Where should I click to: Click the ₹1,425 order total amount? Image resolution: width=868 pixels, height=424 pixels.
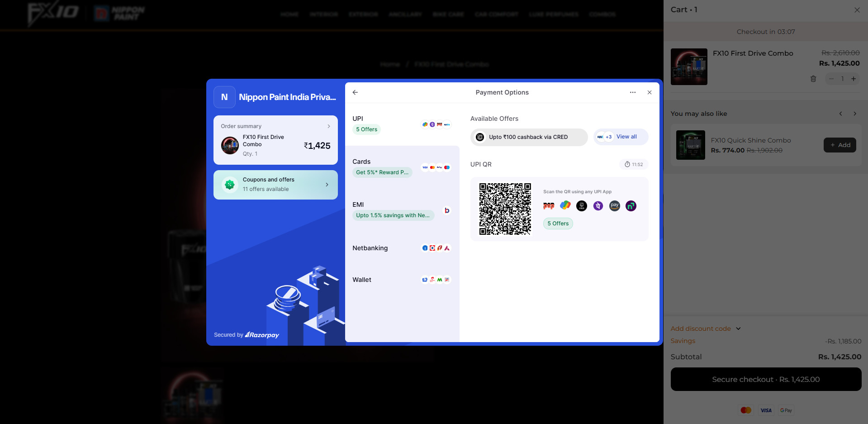click(317, 146)
